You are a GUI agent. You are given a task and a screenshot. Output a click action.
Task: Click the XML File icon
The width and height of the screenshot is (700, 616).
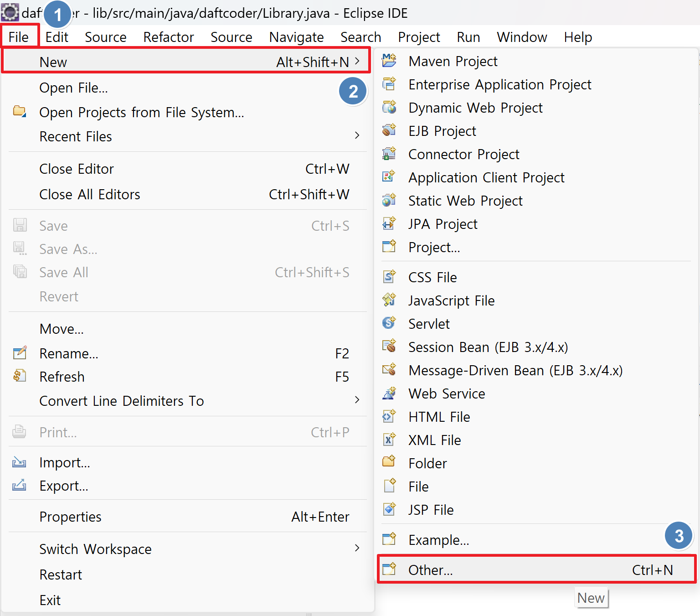tap(389, 440)
